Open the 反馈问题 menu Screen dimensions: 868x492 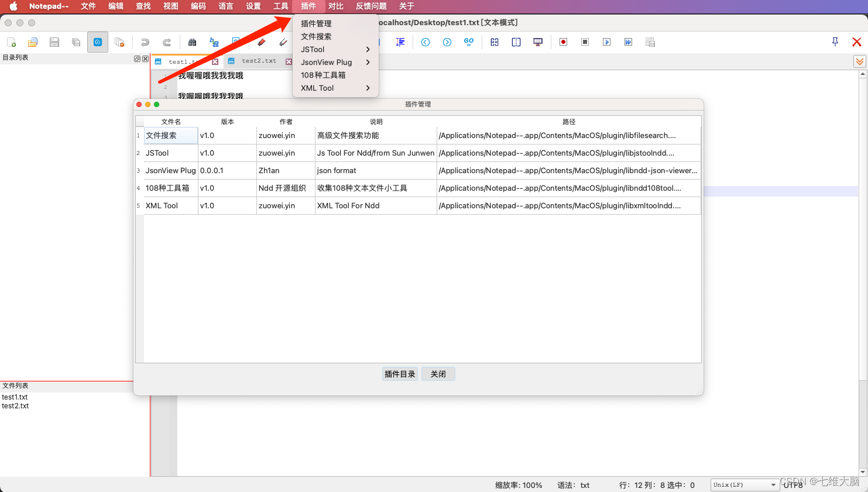pos(371,6)
